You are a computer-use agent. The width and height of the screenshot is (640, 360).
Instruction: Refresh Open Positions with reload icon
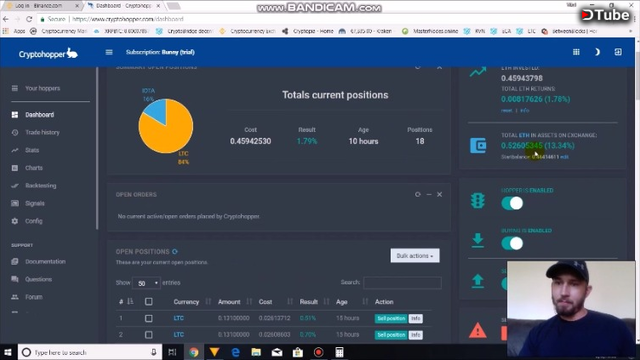[x=175, y=251]
